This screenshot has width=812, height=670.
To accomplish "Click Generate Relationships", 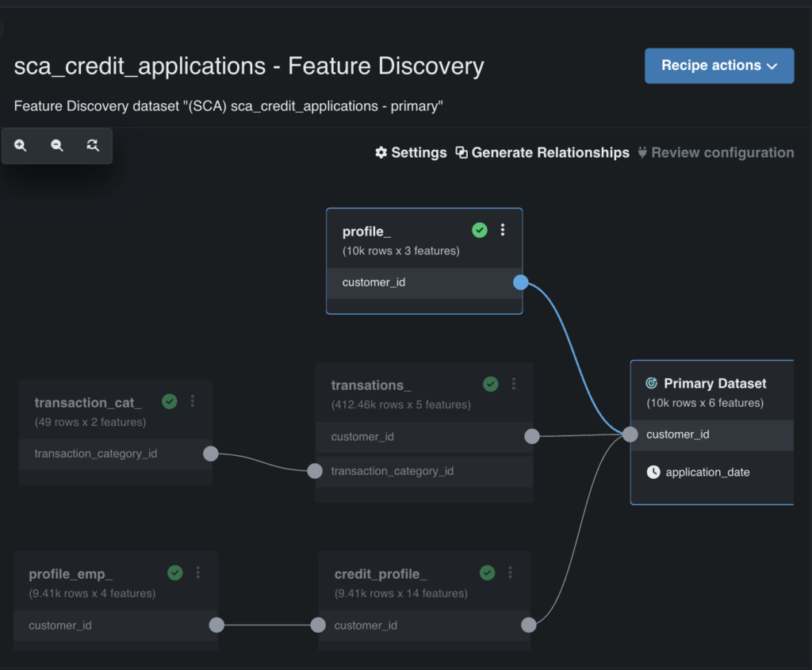I will click(x=542, y=153).
